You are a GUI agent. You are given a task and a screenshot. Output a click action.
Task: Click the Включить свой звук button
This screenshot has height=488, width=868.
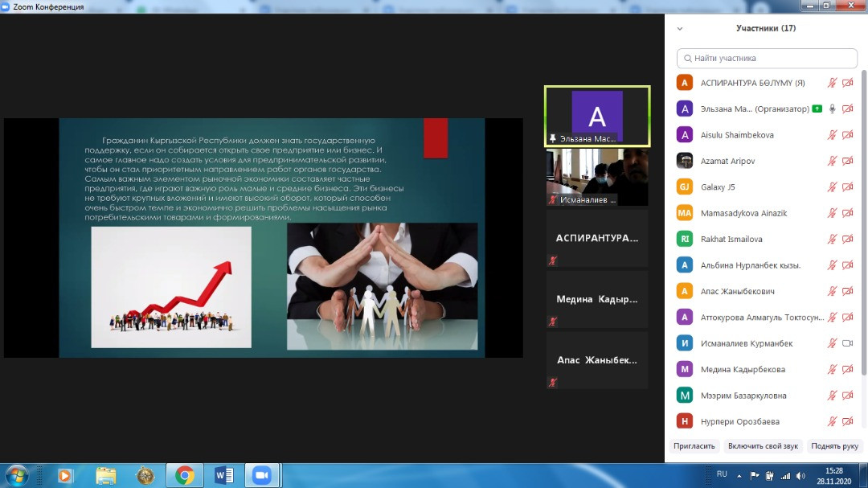click(x=762, y=445)
